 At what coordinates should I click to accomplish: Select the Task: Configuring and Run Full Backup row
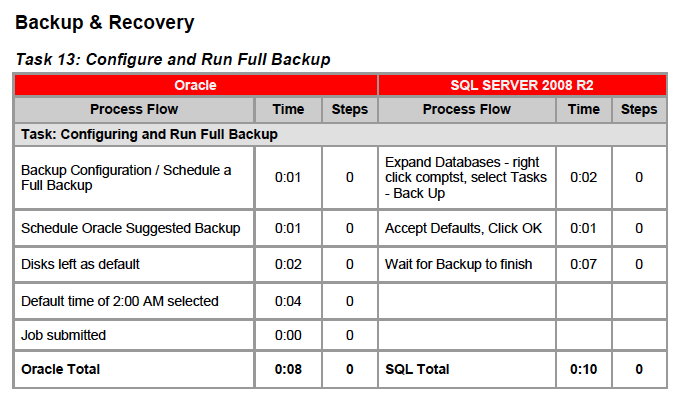pos(340,134)
